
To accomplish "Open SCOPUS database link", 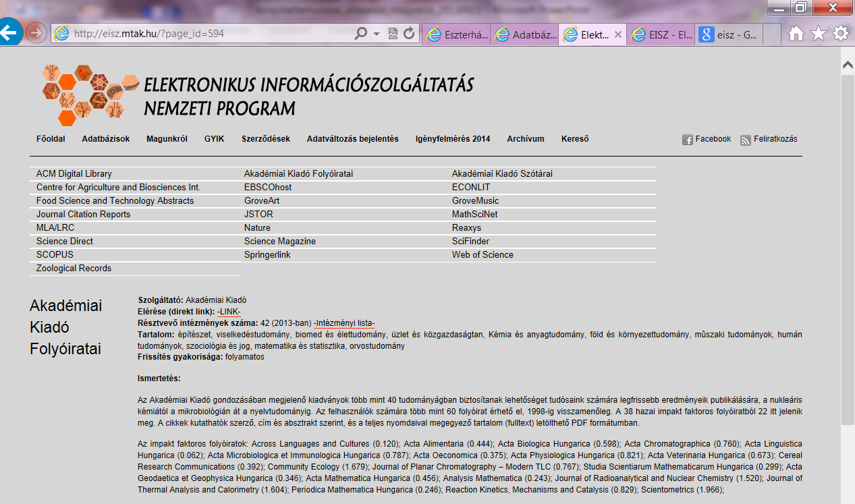I will [x=55, y=255].
